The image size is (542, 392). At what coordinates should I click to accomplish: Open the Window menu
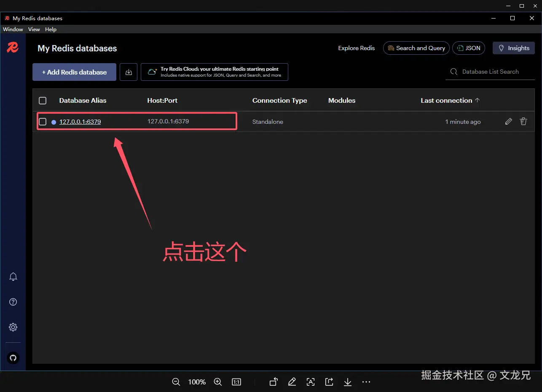(13, 29)
